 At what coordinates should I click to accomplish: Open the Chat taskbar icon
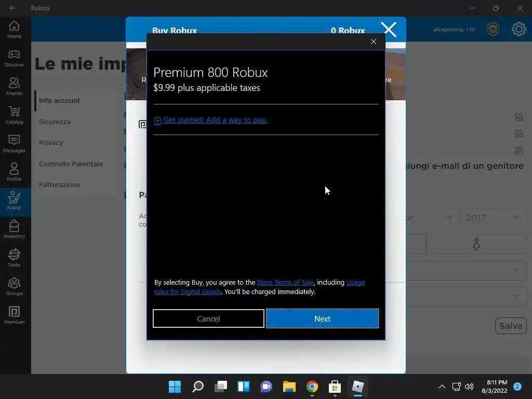[267, 387]
